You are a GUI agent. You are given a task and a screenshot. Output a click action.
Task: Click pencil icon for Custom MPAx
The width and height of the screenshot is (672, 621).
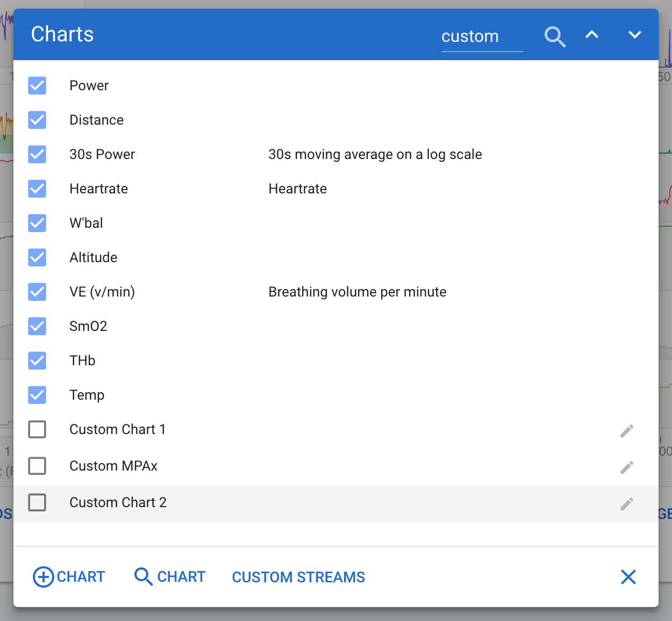(627, 467)
